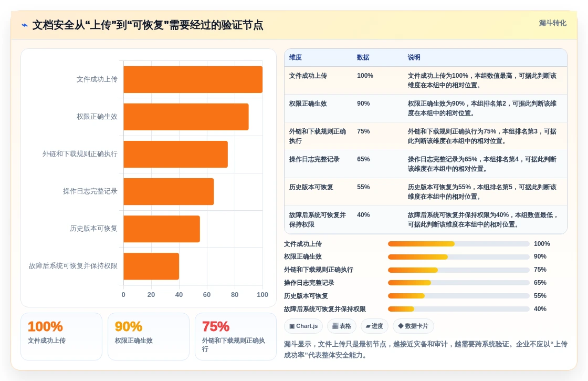The width and height of the screenshot is (588, 381).
Task: Click description mentioning 本组数值最高
Action: tap(482, 81)
